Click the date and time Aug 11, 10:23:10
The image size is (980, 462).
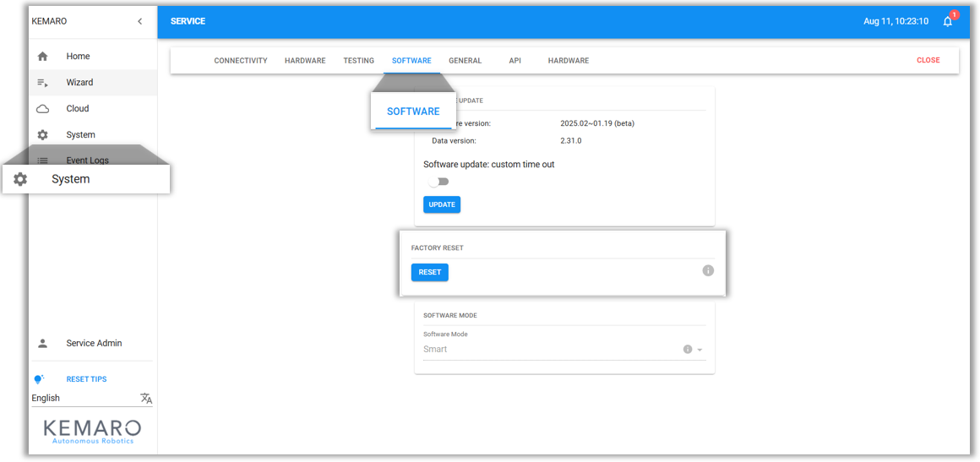(x=896, y=21)
